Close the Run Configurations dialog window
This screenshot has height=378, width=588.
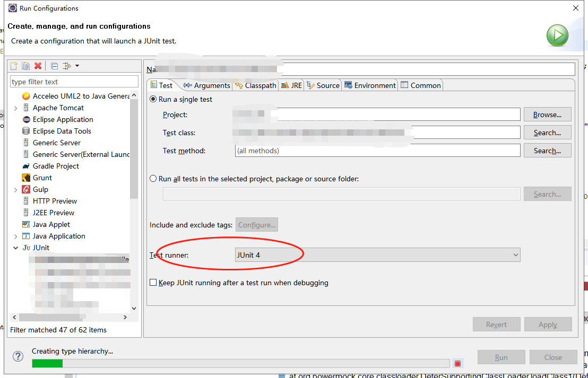pos(576,8)
